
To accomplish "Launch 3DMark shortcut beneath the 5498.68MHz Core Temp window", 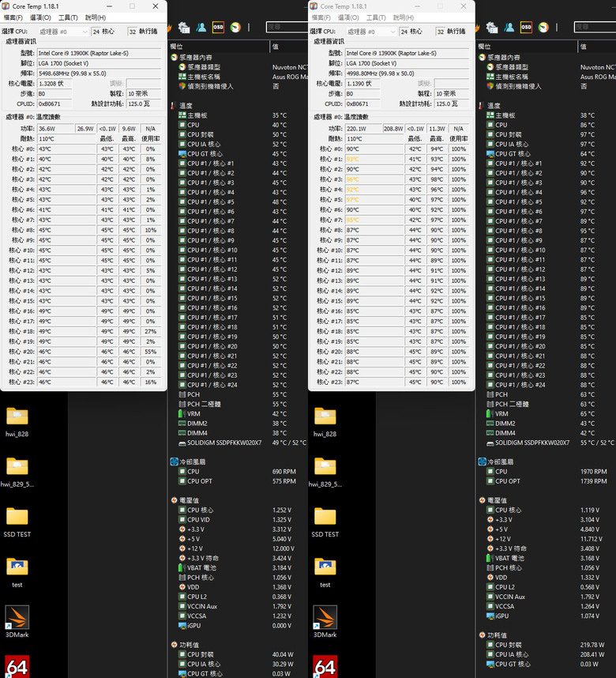I will point(17,622).
